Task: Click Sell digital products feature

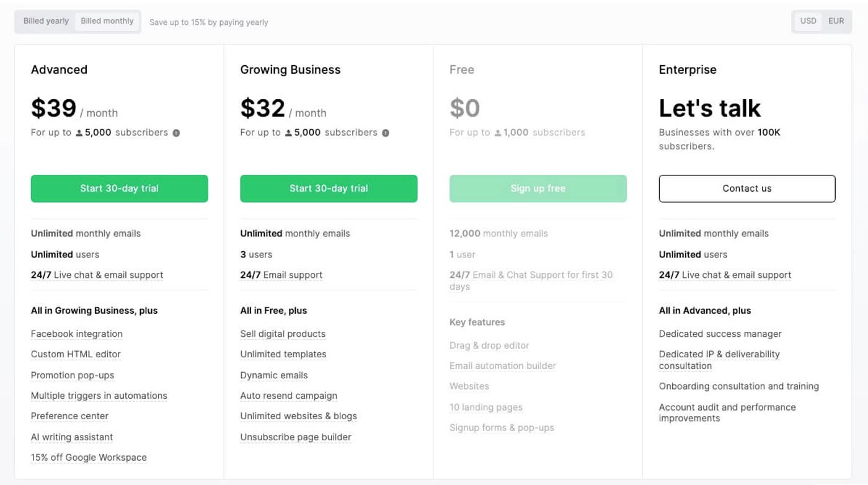Action: click(x=283, y=334)
